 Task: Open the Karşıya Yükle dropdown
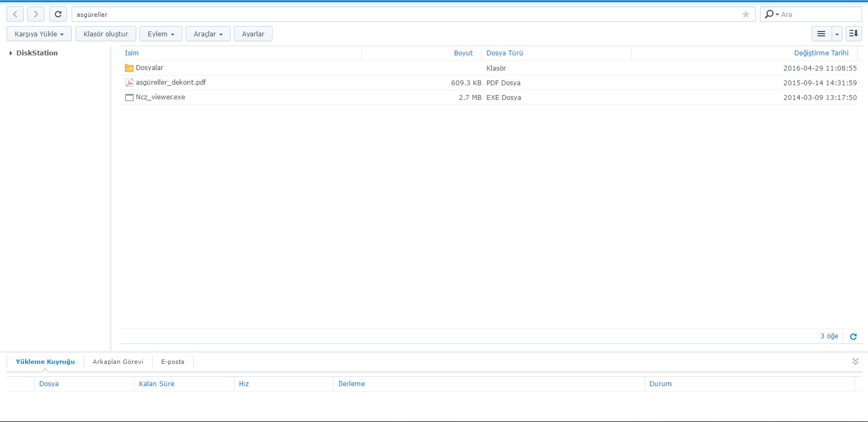39,34
